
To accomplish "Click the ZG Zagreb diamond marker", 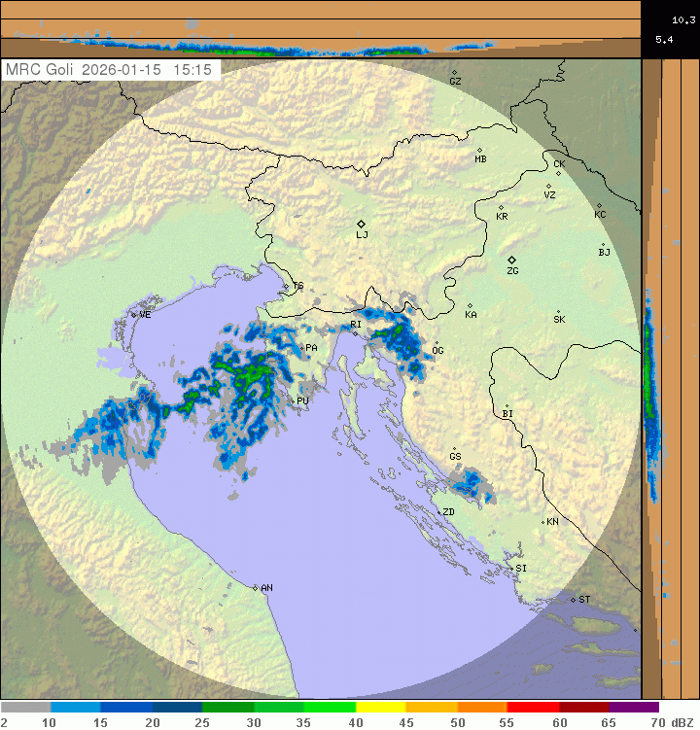I will 511,260.
